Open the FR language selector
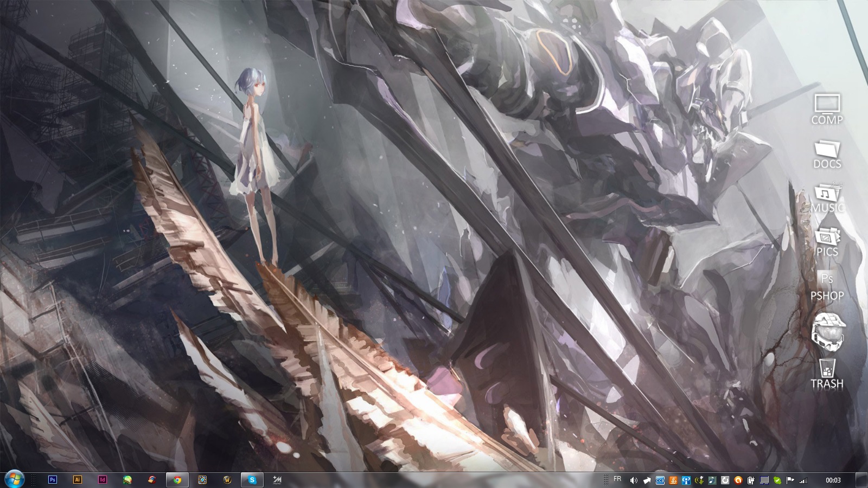Image resolution: width=868 pixels, height=488 pixels. [x=617, y=479]
